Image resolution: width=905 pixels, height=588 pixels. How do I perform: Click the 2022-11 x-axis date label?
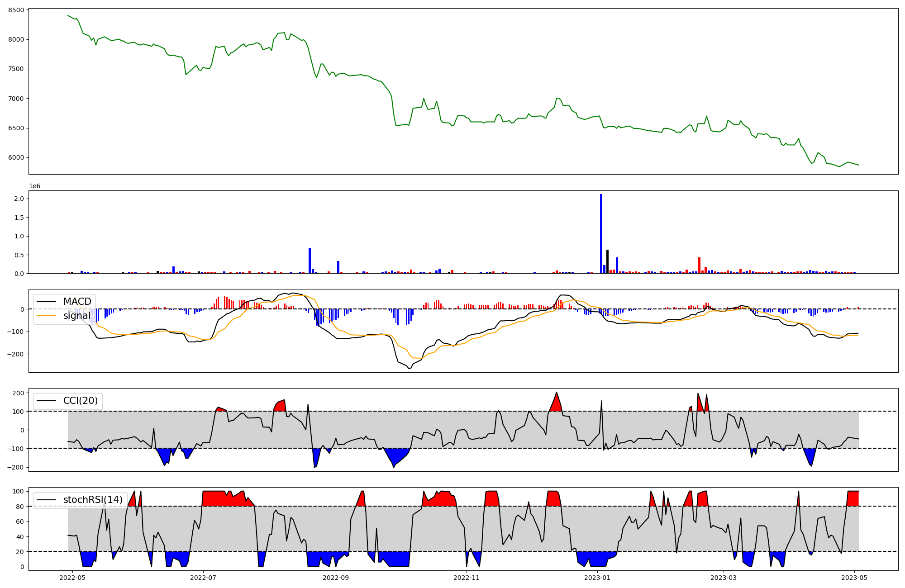pyautogui.click(x=467, y=578)
